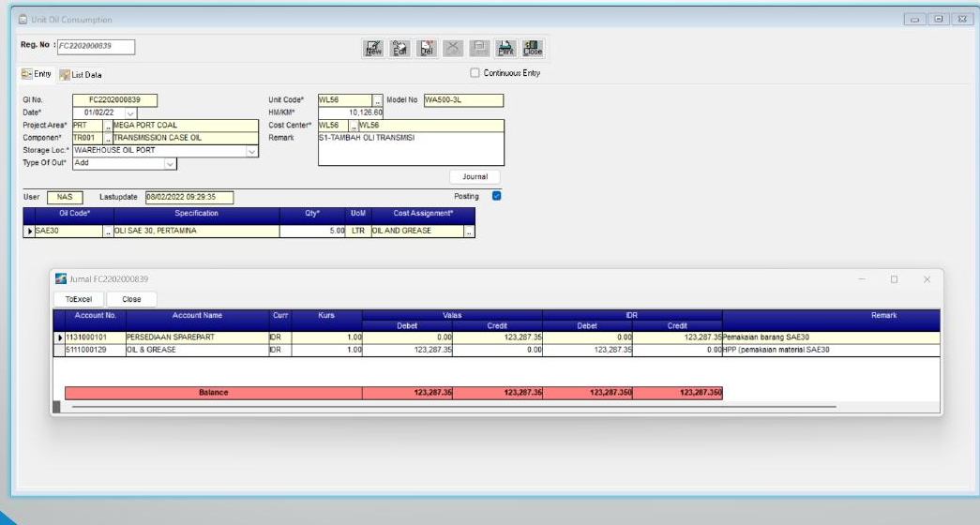Click row selector arrow for SAE30 row
Screen dimensions: 980x525
click(x=29, y=232)
